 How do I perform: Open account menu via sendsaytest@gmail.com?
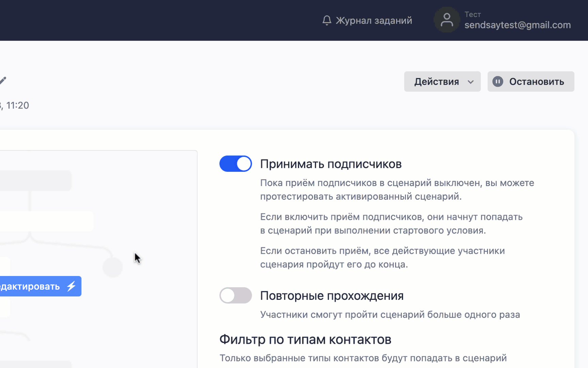click(517, 25)
